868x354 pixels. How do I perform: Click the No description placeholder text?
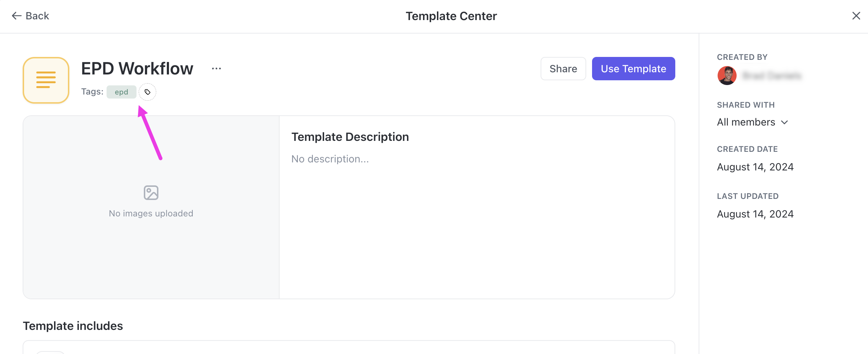point(330,159)
